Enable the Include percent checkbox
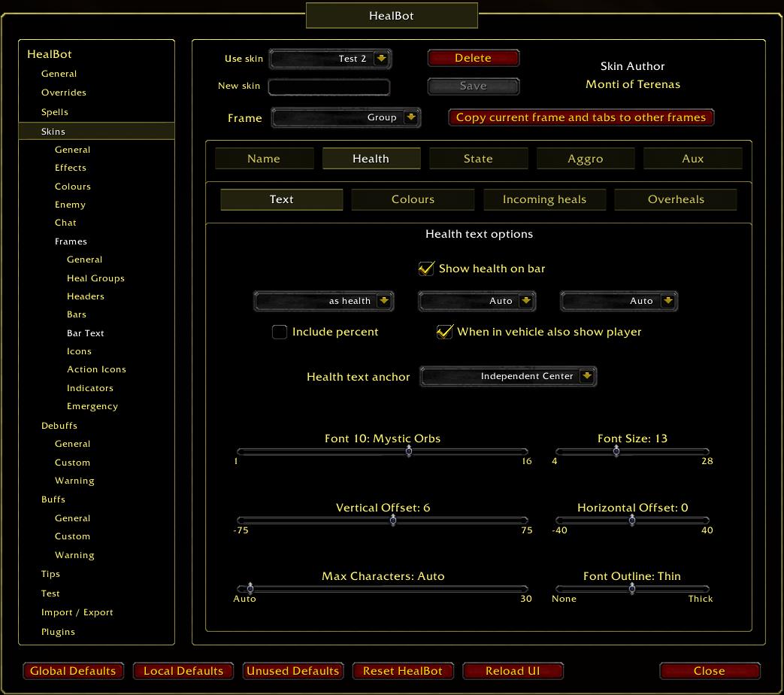The width and height of the screenshot is (784, 695). [280, 332]
